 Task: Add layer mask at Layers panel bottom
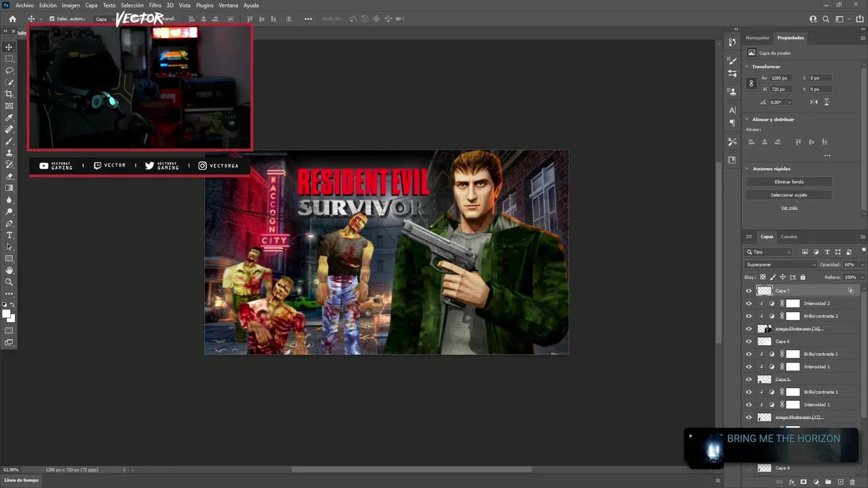tap(804, 482)
